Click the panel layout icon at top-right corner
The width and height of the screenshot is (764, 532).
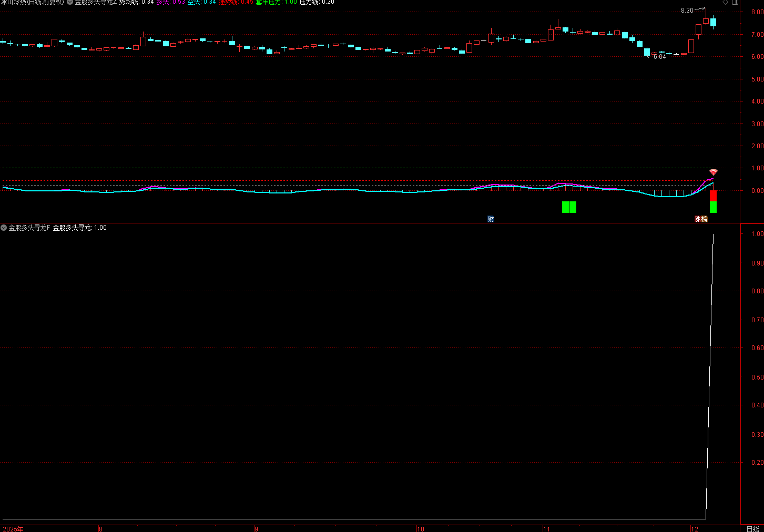(735, 2)
